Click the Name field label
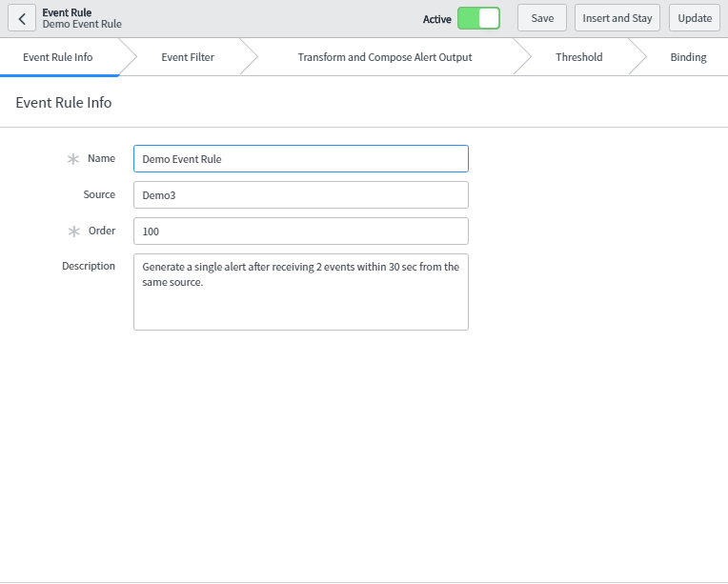Screen dimensions: 728x584 tap(101, 158)
